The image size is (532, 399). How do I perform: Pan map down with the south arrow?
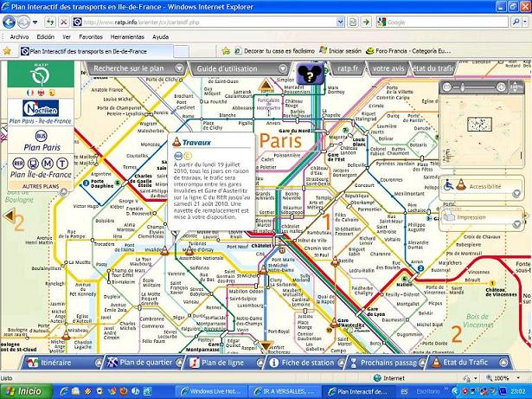pyautogui.click(x=266, y=345)
